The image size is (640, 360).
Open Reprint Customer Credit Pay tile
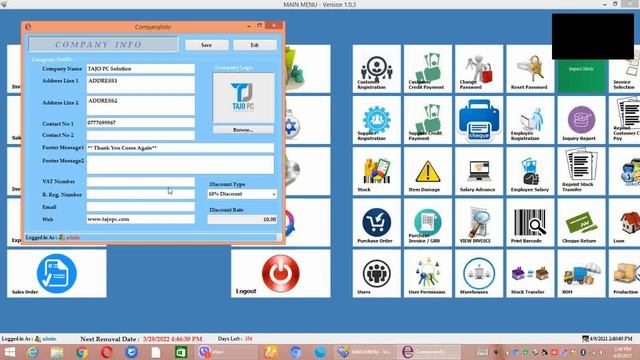tap(624, 120)
